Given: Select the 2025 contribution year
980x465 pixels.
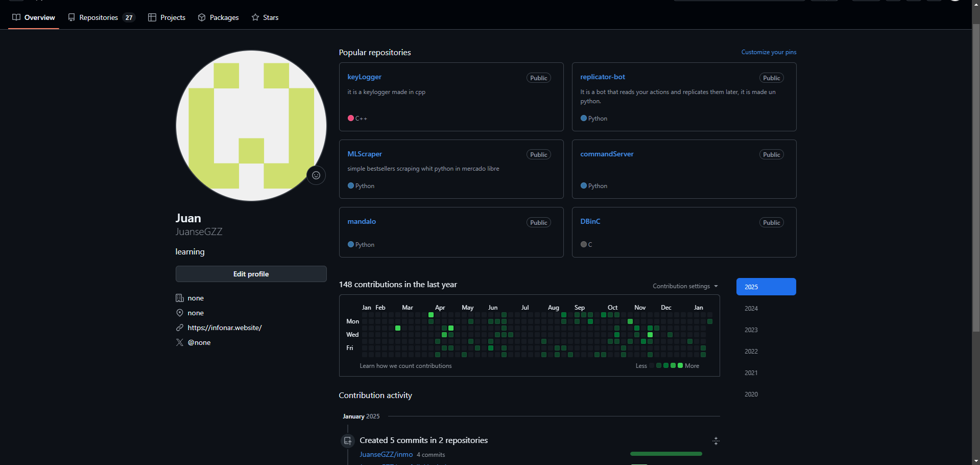Looking at the screenshot, I should 766,287.
